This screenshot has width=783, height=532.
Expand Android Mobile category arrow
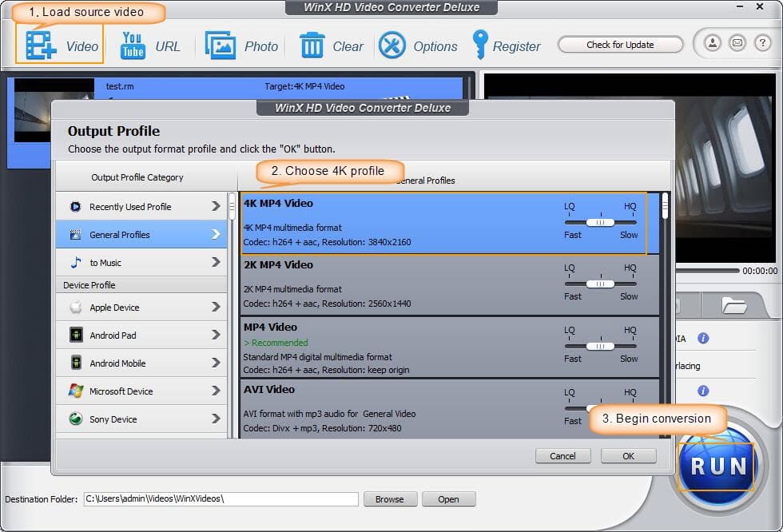pos(216,363)
